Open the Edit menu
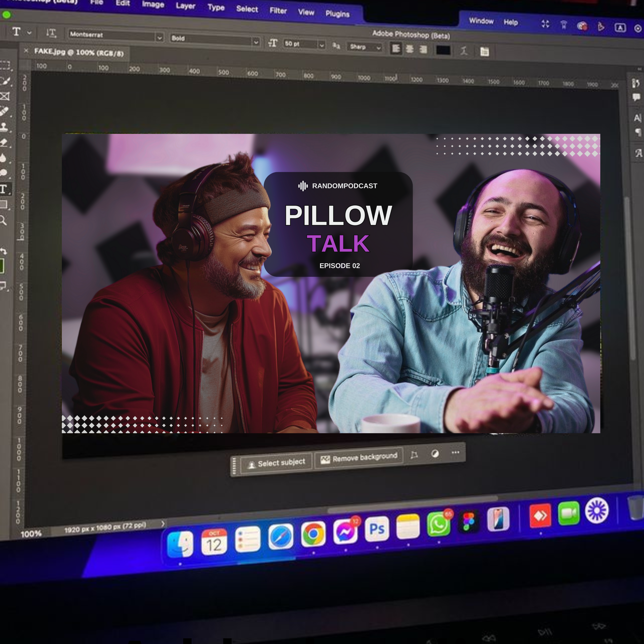This screenshot has width=644, height=644. click(x=123, y=3)
